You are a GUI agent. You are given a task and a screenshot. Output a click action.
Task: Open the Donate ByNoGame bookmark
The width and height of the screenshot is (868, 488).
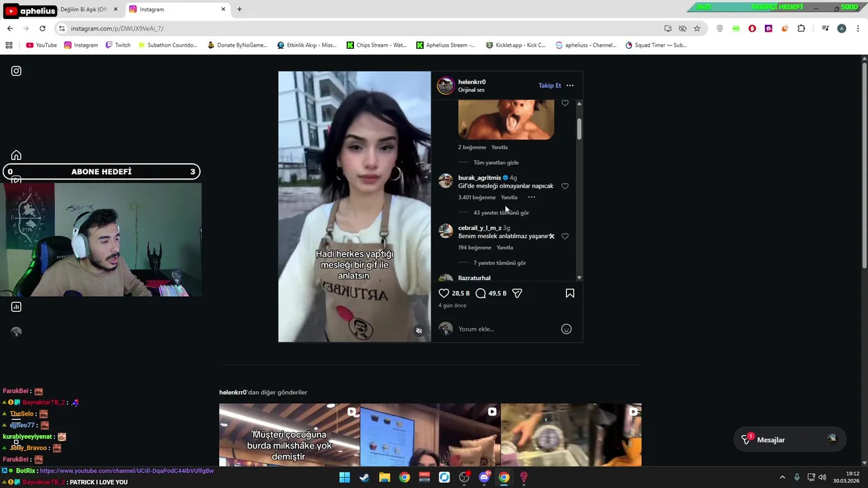coord(237,45)
